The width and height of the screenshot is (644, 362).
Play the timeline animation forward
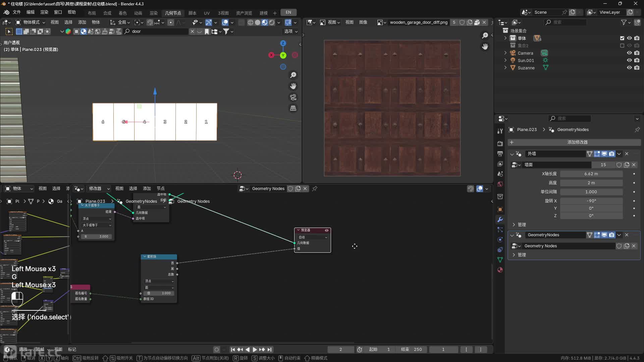point(255,350)
